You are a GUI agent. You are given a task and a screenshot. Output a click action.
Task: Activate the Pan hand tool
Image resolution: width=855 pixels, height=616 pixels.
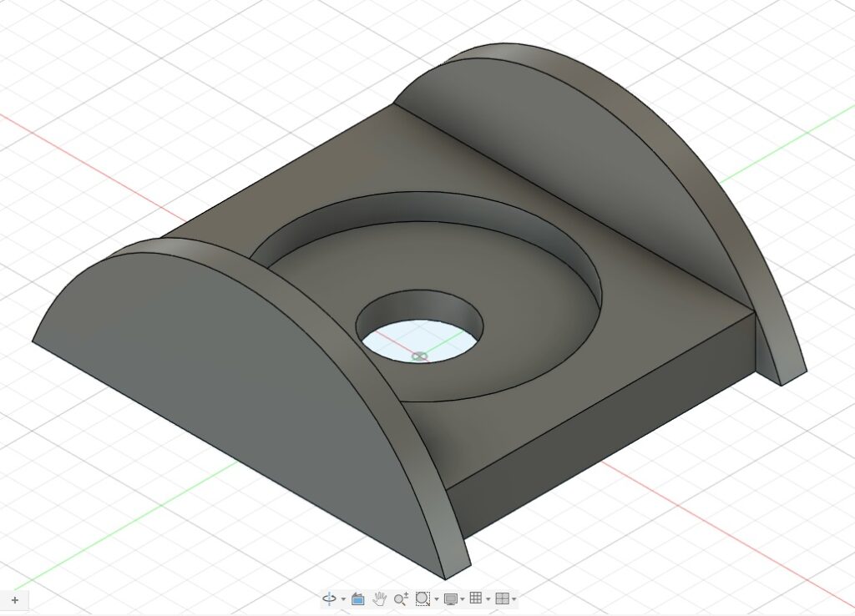coord(380,598)
